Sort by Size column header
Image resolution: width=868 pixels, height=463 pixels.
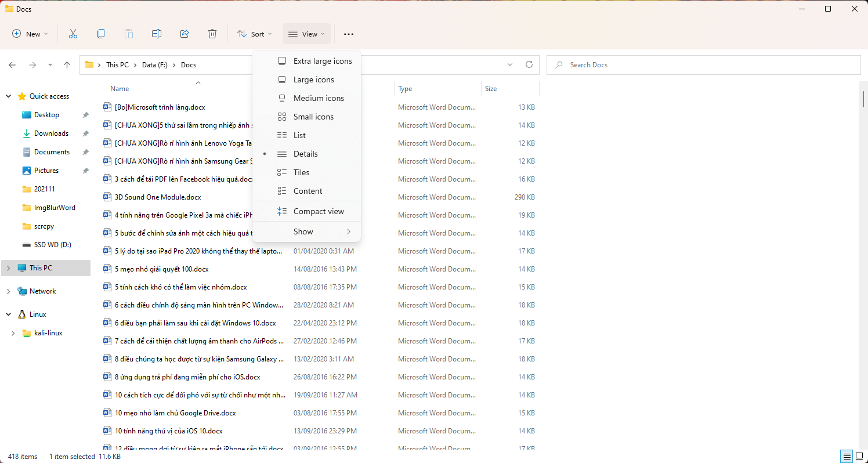491,89
